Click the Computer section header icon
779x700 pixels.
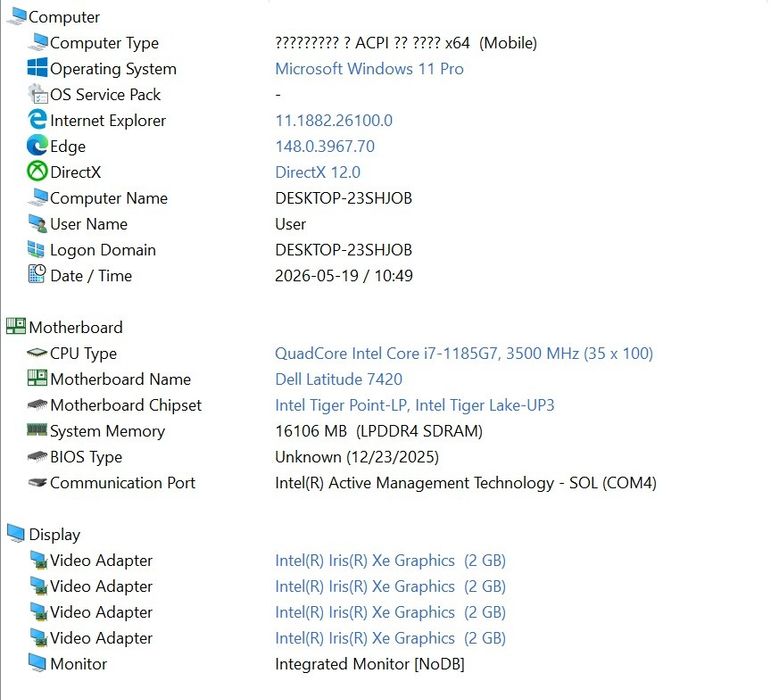coord(16,16)
